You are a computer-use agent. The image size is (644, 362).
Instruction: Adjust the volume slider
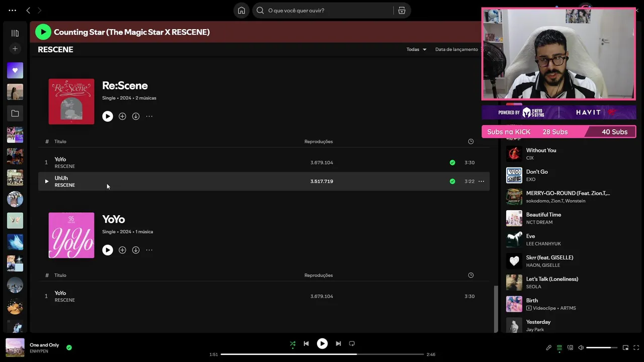(x=602, y=347)
